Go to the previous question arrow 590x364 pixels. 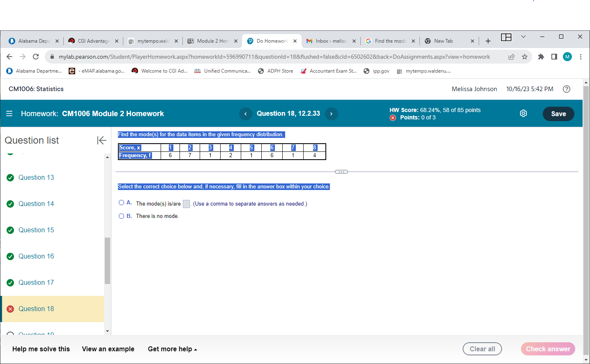245,114
